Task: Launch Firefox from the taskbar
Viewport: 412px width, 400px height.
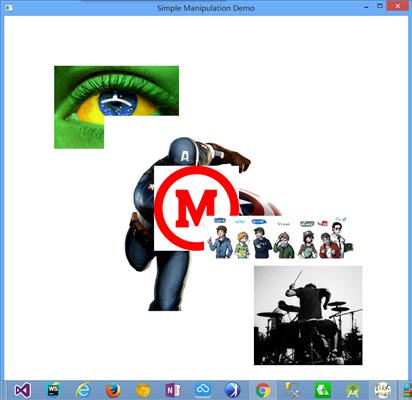Action: click(x=113, y=390)
